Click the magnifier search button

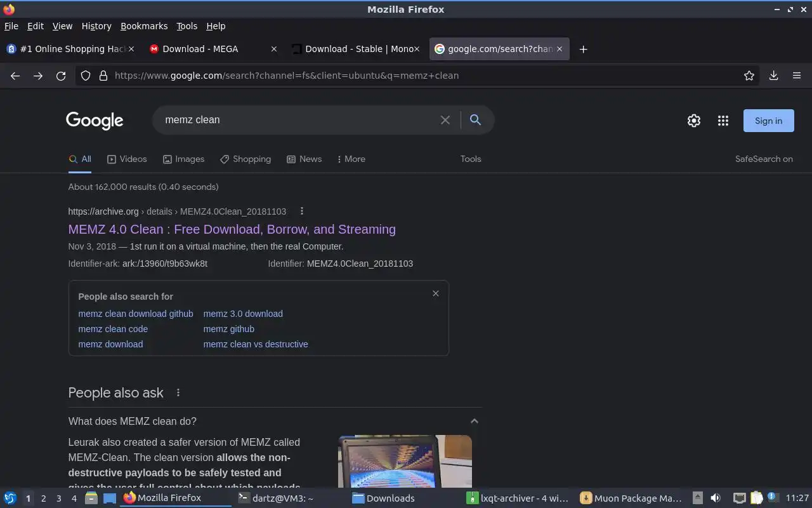click(x=475, y=119)
